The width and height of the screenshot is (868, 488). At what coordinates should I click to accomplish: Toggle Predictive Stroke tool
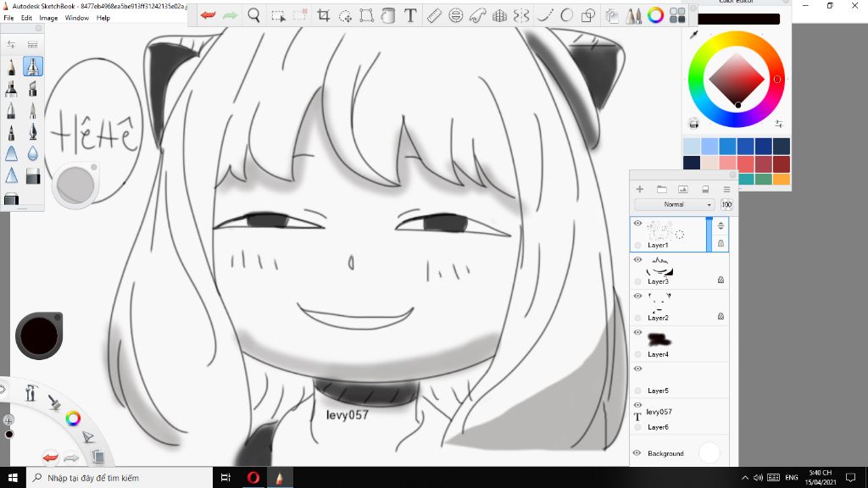[566, 15]
